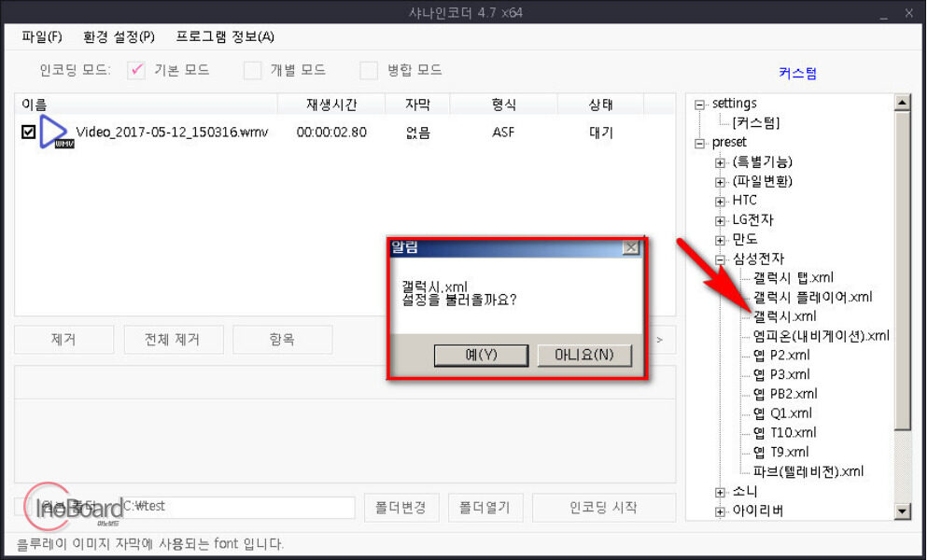Click the 이름 column header
This screenshot has height=560, width=928.
[x=147, y=105]
